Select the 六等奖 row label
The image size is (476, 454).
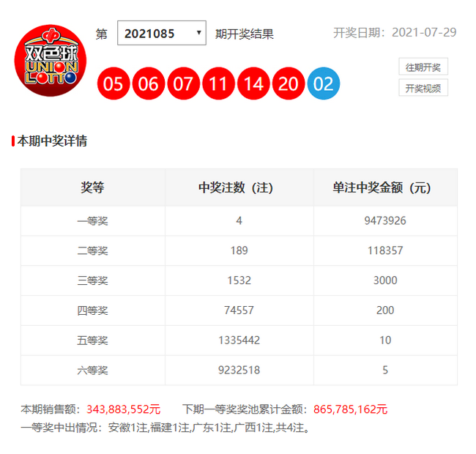(92, 371)
